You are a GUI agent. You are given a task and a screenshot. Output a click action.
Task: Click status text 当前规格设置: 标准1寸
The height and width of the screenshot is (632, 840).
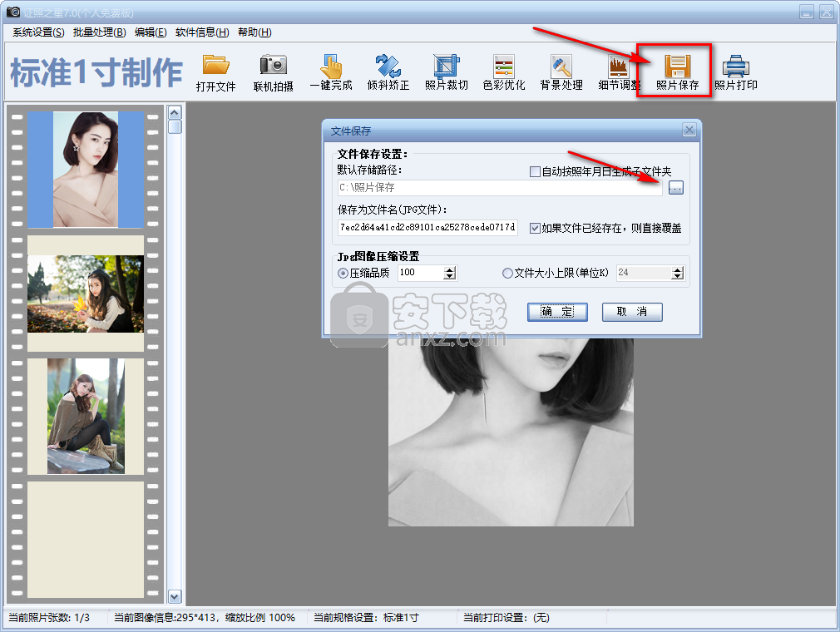tap(367, 618)
